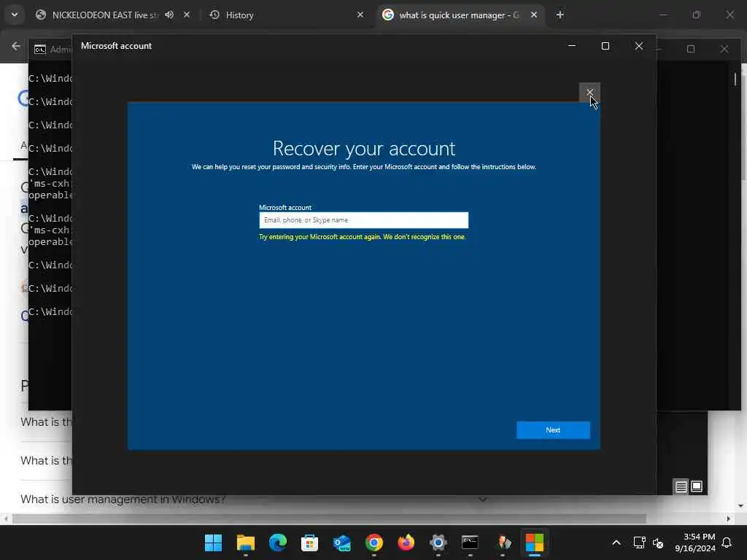Viewport: 747px width, 560px height.
Task: Open the browser tab search dropdown chevron
Action: (15, 15)
